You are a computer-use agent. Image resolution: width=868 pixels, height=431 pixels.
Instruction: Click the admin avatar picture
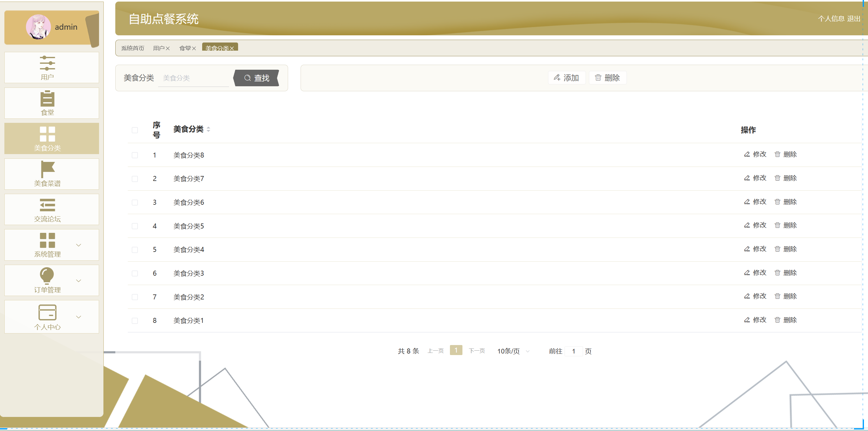click(x=38, y=27)
